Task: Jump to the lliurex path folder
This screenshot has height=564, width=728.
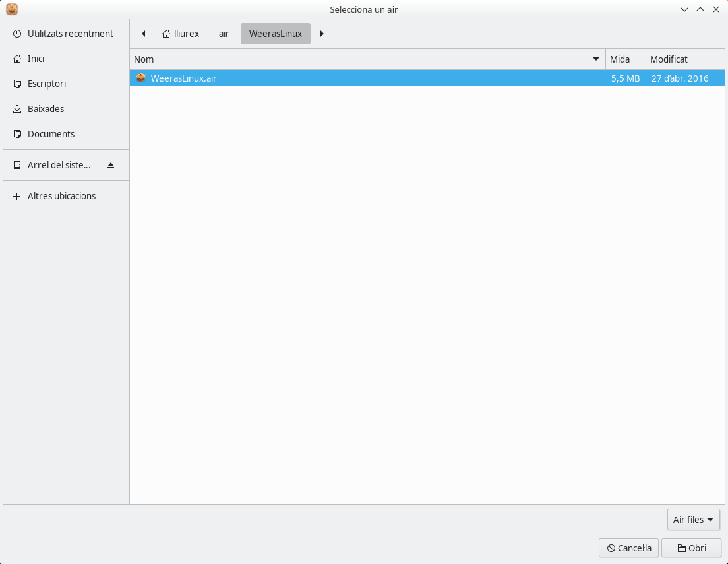Action: click(x=181, y=34)
